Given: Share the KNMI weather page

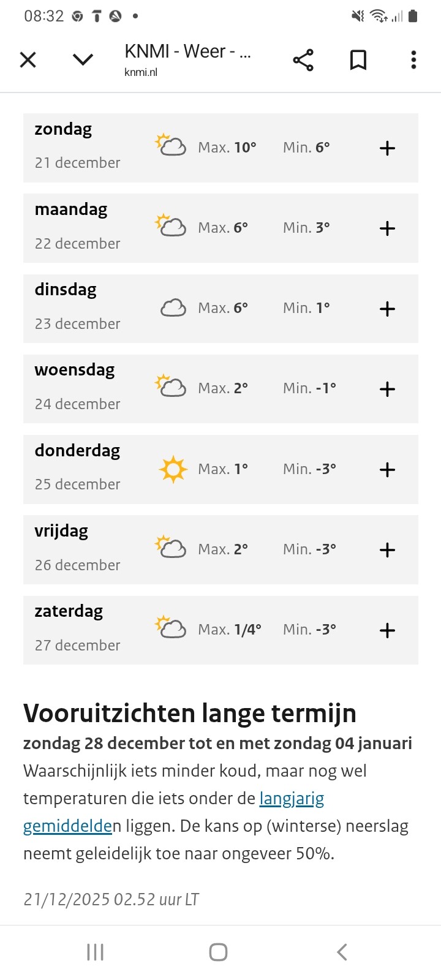Looking at the screenshot, I should 303,60.
